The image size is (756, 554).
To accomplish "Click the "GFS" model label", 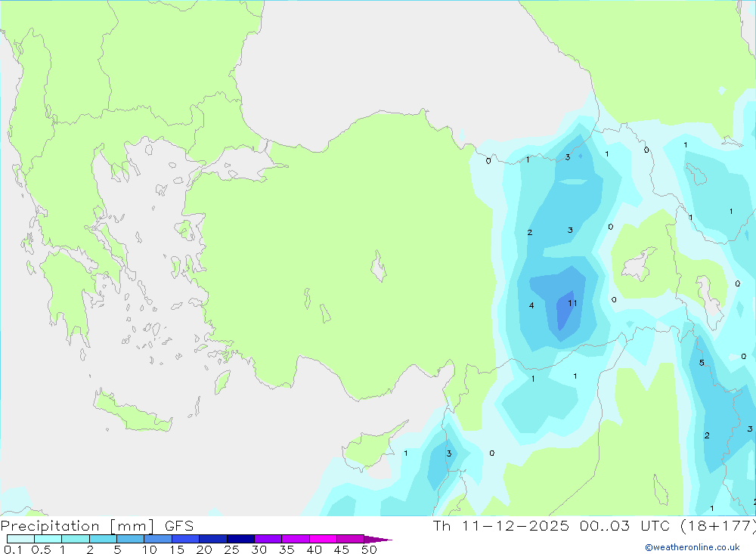I will pyautogui.click(x=179, y=526).
